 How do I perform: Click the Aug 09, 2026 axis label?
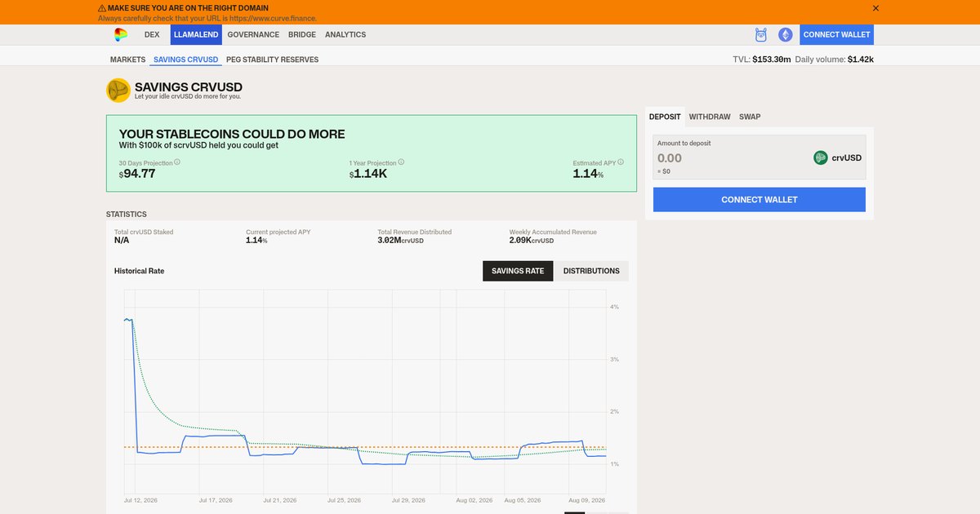coord(587,500)
